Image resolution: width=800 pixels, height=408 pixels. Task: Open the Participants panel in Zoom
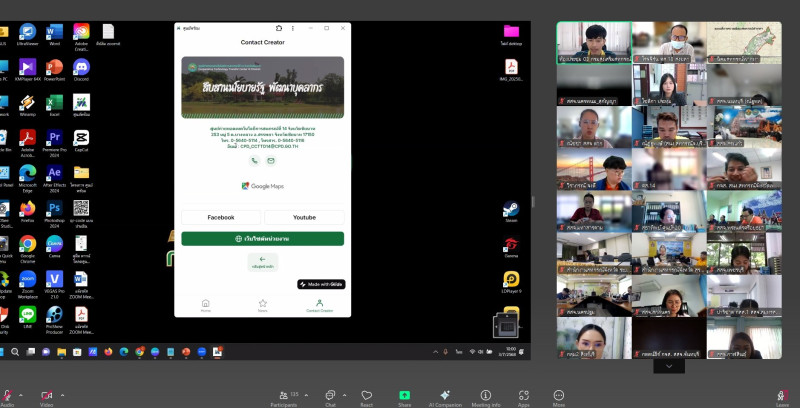click(284, 397)
